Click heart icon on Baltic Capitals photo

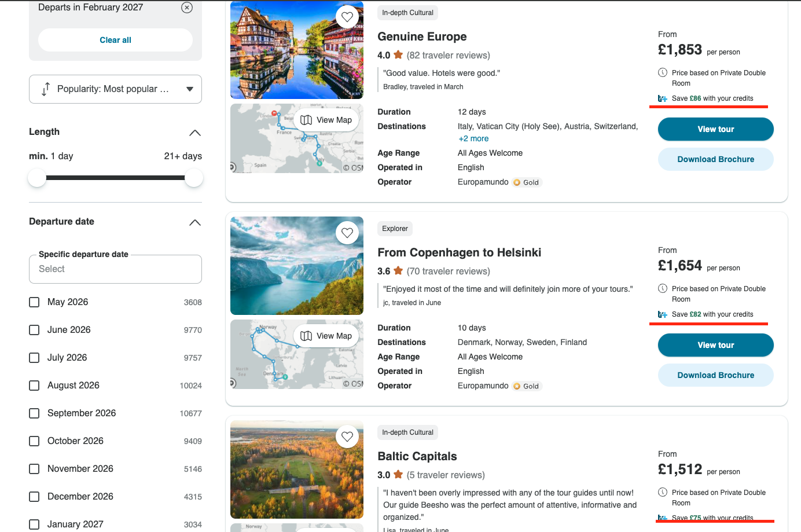[347, 436]
